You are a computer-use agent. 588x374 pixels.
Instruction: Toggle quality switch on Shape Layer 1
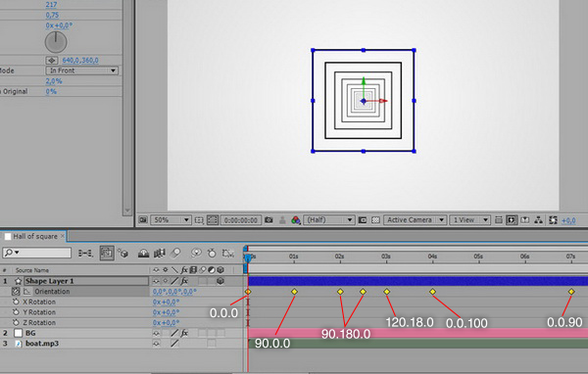[174, 281]
